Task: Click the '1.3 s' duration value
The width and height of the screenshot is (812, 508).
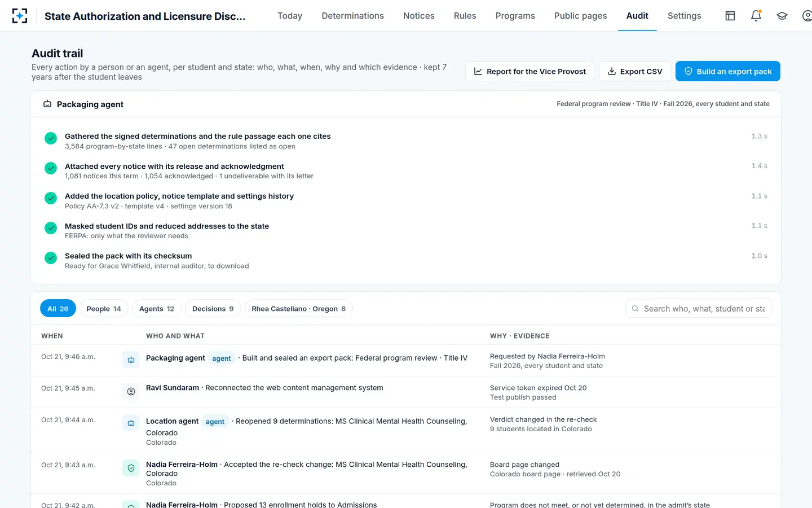Action: pos(760,136)
